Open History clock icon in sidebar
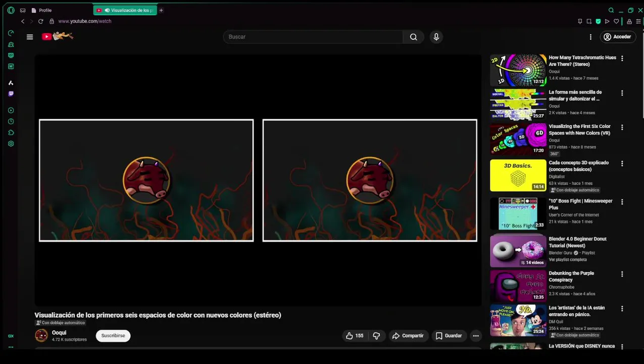This screenshot has height=364, width=644. coord(11,121)
